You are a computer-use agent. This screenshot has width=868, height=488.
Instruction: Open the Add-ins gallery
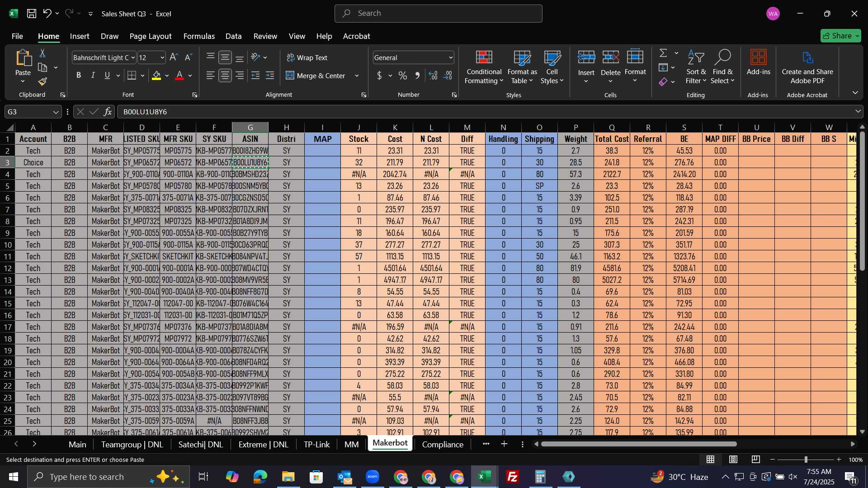(758, 62)
